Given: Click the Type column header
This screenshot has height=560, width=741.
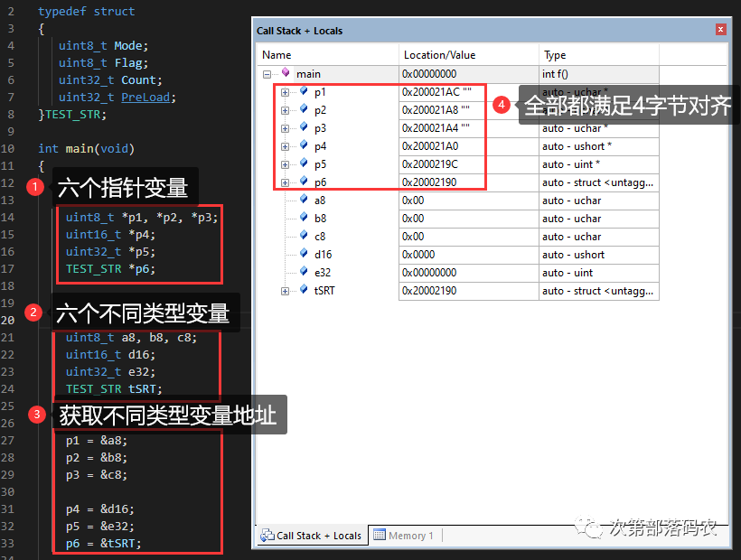Looking at the screenshot, I should [599, 55].
